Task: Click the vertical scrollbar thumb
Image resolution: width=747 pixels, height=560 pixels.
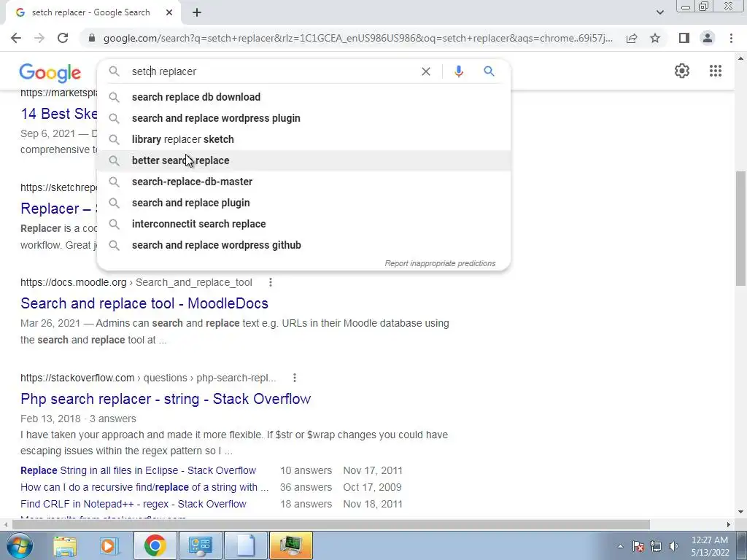Action: [740, 228]
